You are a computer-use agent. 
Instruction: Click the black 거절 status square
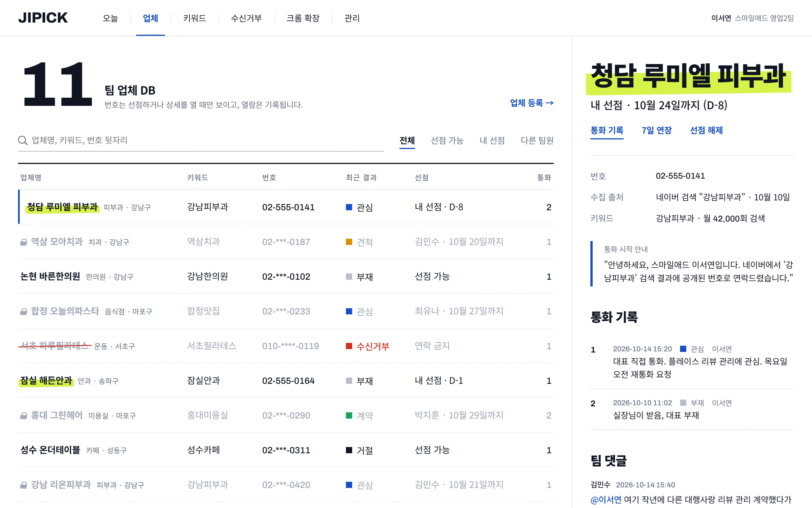click(349, 450)
